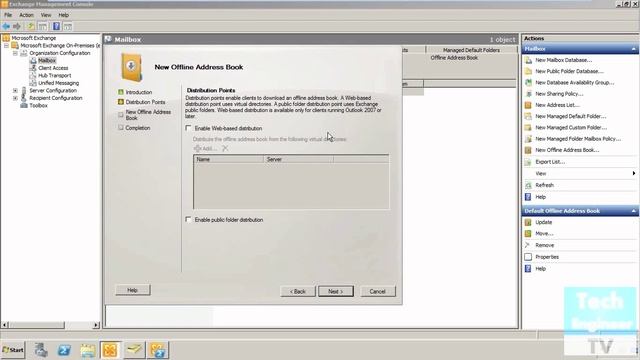Expand the Server Configuration node
640x360 pixels.
click(x=15, y=91)
